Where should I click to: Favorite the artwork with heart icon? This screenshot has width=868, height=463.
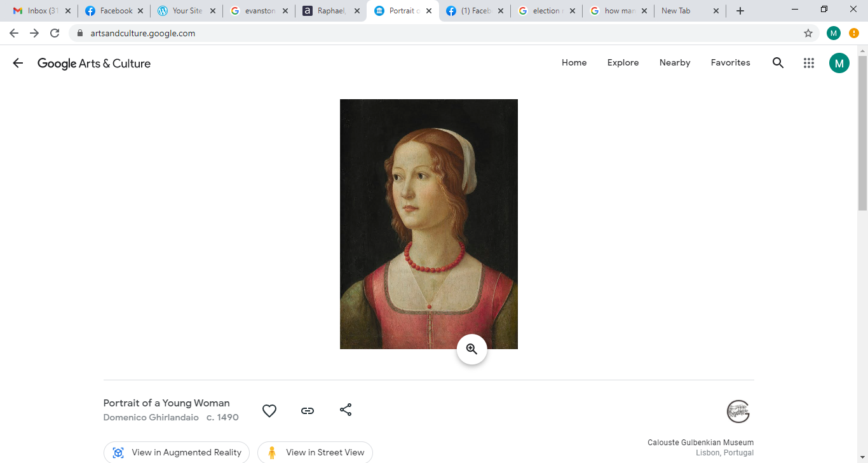point(269,411)
